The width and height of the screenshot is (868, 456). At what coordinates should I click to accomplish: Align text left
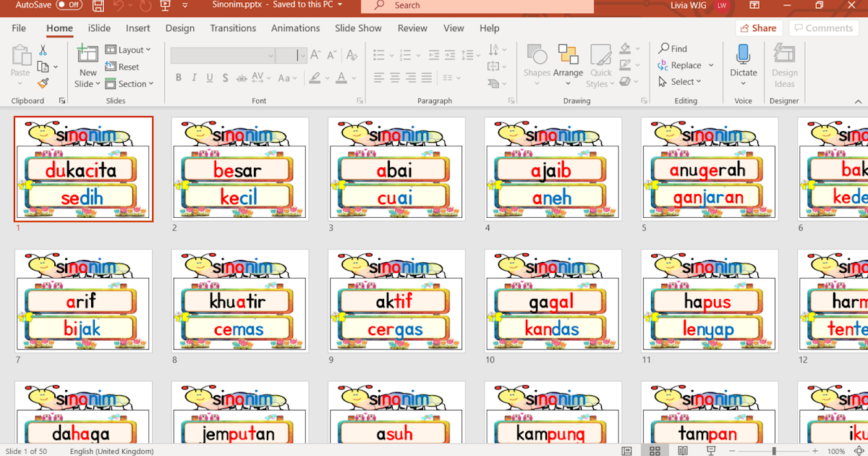click(379, 77)
